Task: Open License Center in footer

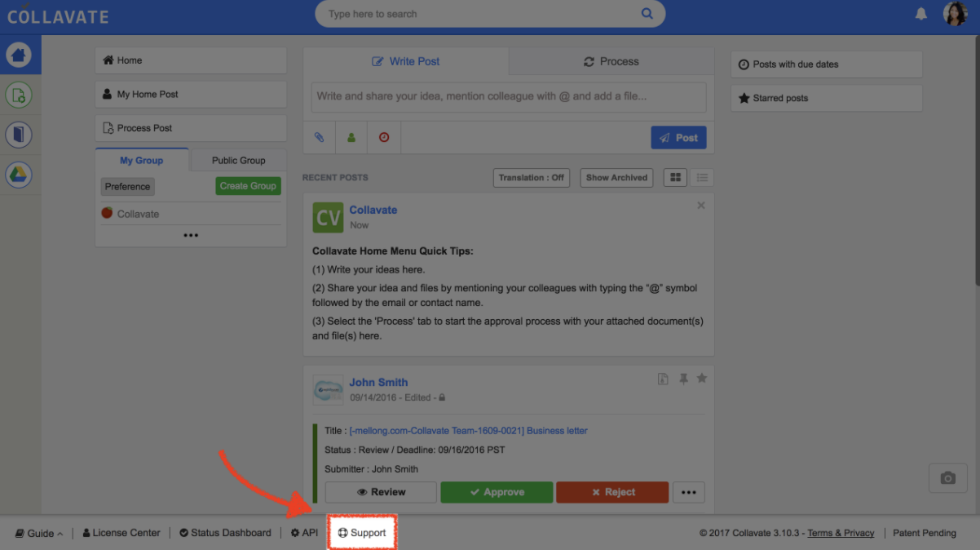Action: click(x=121, y=533)
